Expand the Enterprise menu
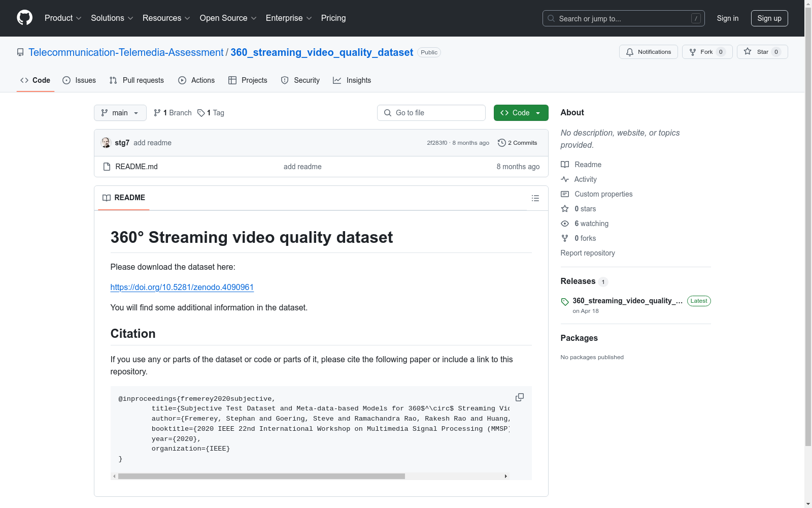 click(289, 18)
